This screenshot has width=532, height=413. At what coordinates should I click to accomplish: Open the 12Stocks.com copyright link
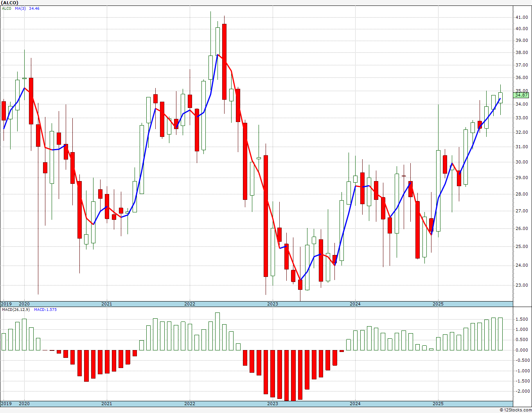(516, 410)
